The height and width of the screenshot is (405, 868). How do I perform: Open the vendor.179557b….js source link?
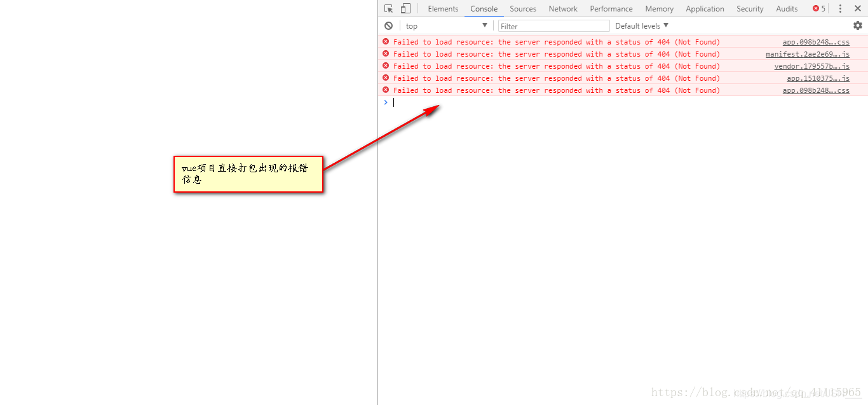click(811, 66)
